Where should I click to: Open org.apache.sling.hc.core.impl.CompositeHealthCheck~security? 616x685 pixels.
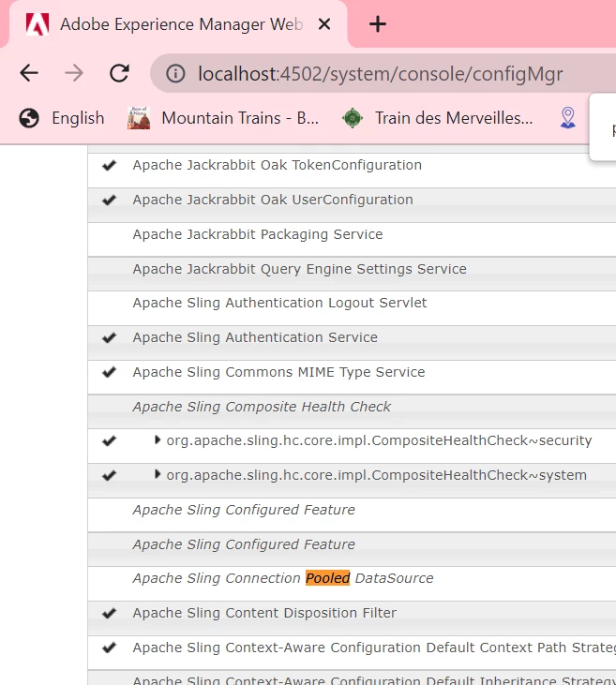(x=379, y=440)
